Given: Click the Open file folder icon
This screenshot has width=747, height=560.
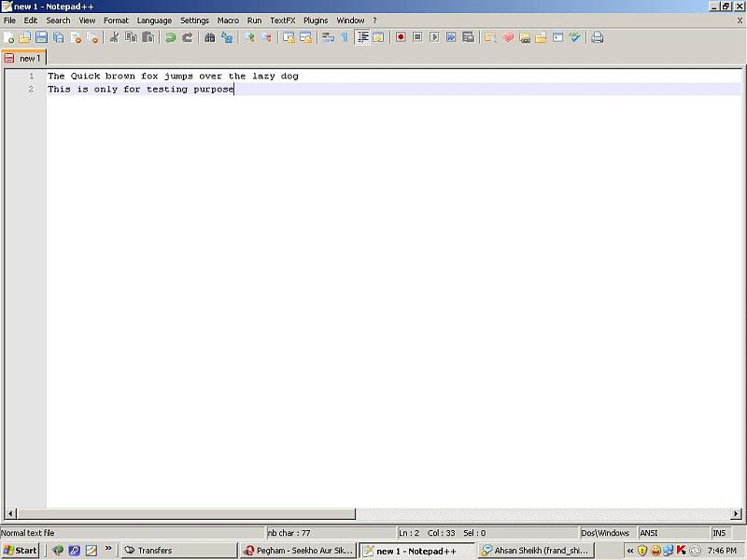Looking at the screenshot, I should [25, 37].
